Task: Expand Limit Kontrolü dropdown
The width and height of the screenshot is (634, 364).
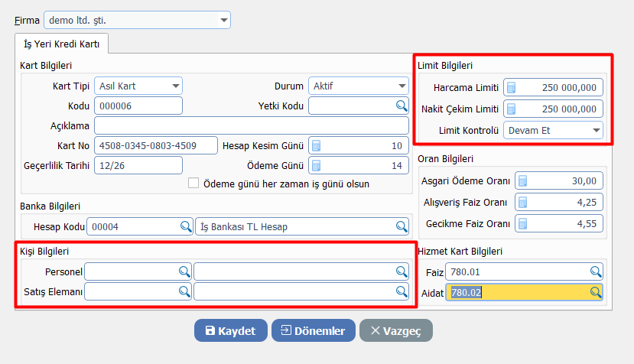Action: [596, 131]
